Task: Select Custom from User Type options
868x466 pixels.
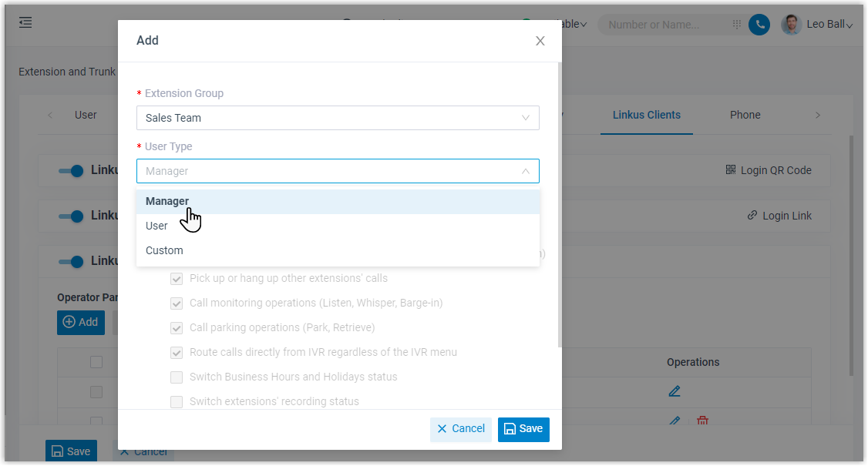Action: (x=164, y=250)
